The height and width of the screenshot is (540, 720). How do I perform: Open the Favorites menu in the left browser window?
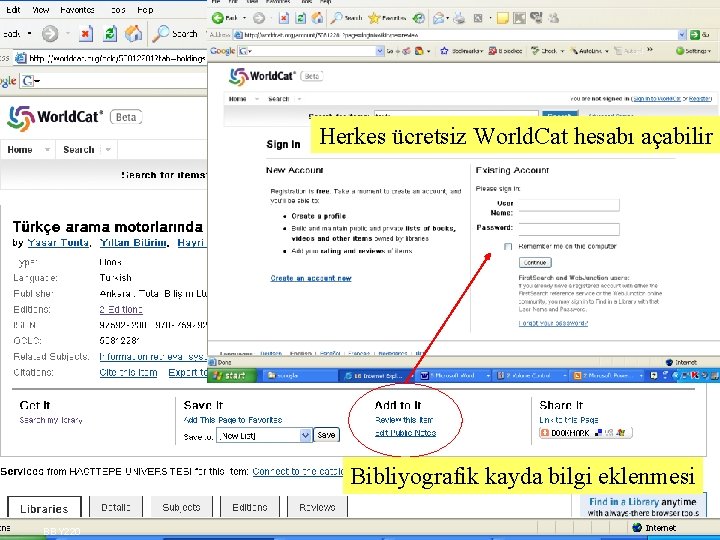[77, 10]
